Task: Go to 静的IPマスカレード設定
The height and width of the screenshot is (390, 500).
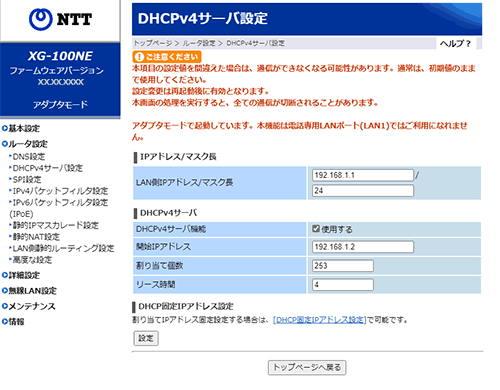Action: coord(55,225)
